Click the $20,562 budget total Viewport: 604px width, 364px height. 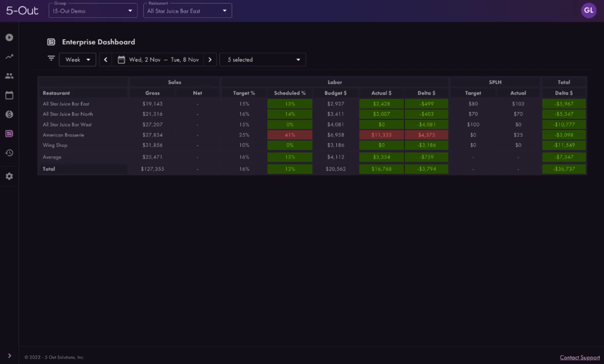(336, 169)
